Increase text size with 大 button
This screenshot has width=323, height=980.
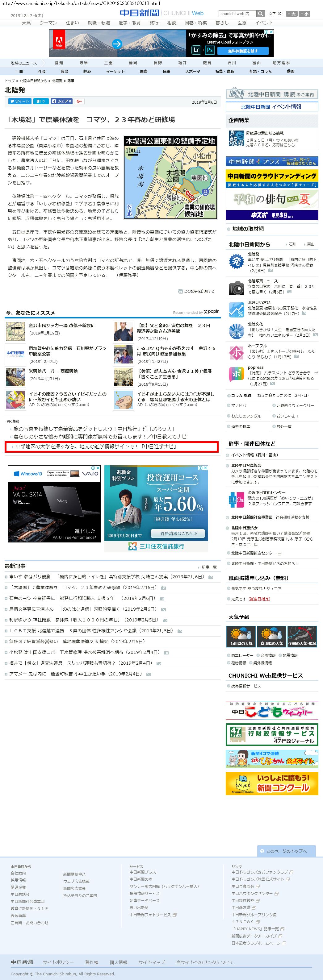click(292, 14)
